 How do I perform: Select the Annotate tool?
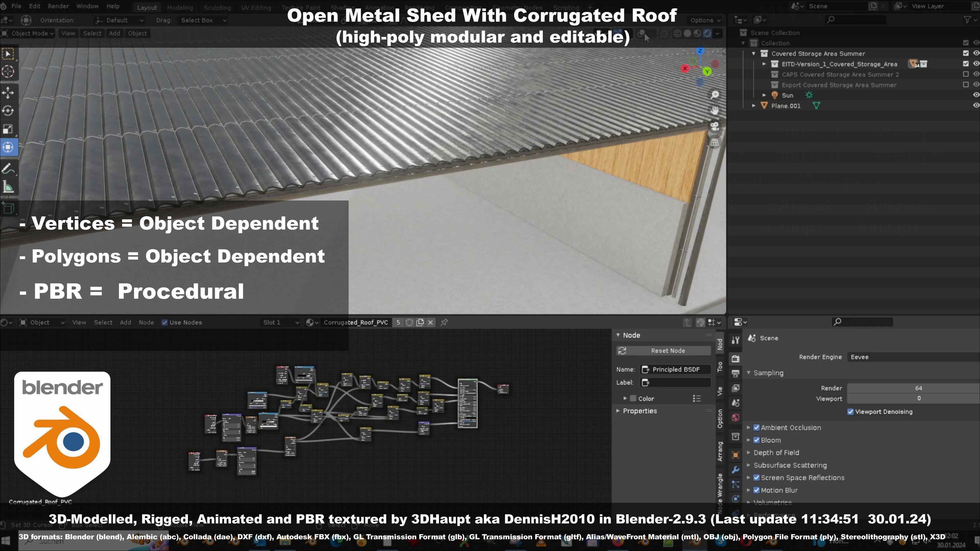pos(8,169)
